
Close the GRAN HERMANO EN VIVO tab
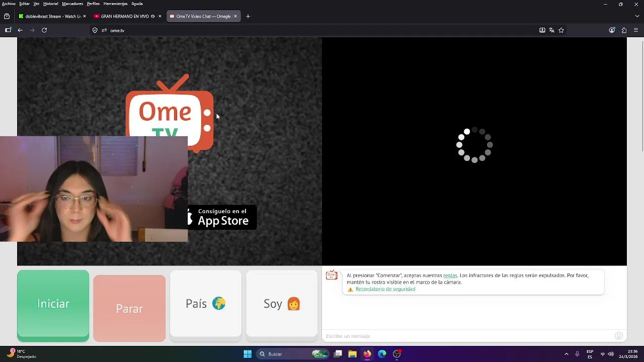pos(160,16)
